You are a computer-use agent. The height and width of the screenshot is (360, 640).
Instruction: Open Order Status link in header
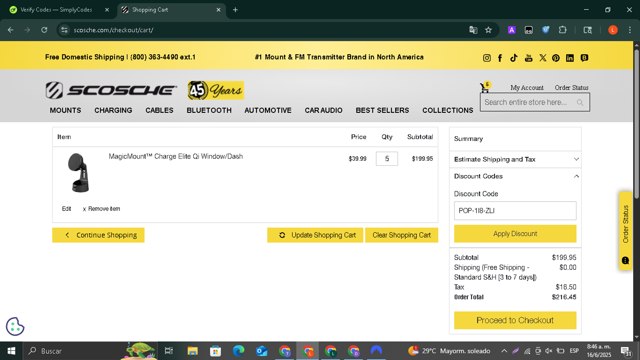571,87
